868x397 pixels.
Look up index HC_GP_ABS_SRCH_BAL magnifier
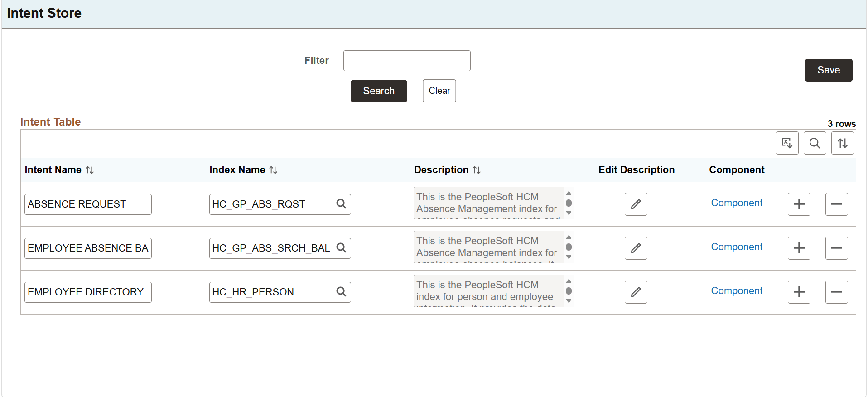[x=341, y=248]
